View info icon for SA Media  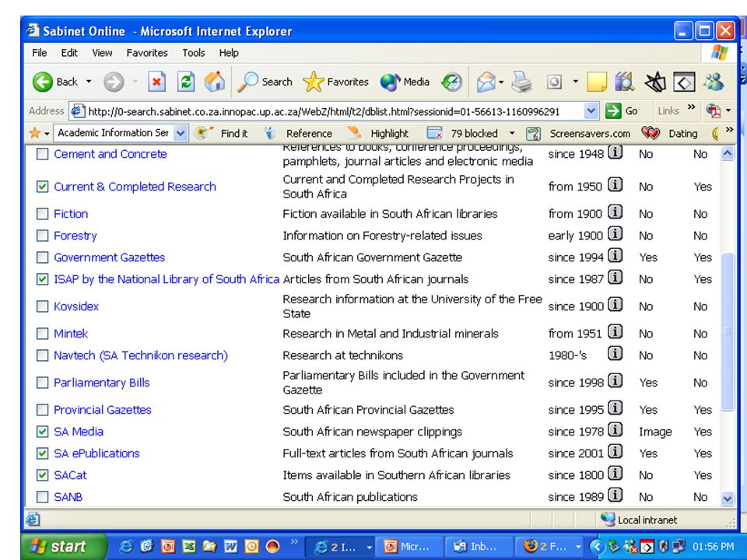pos(615,430)
